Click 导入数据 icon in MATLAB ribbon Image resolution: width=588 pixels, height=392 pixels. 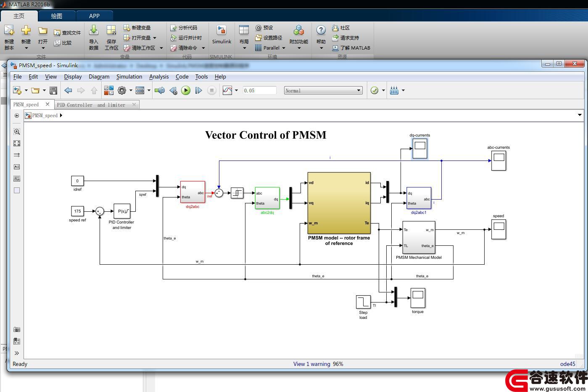(x=94, y=37)
